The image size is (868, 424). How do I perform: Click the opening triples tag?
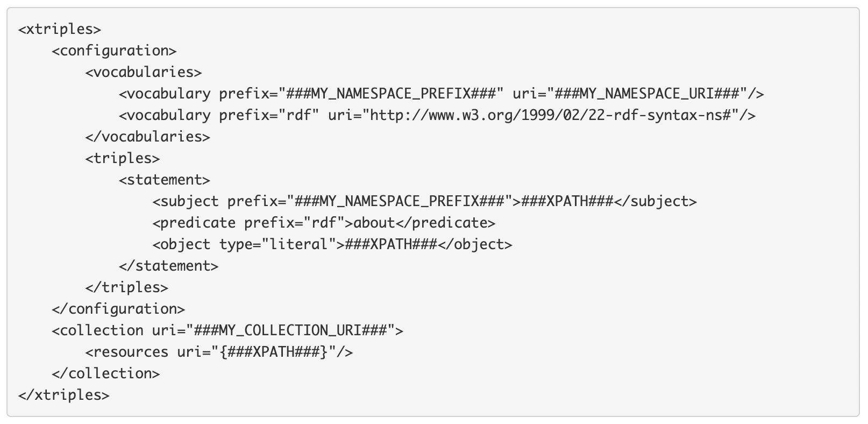click(x=123, y=158)
